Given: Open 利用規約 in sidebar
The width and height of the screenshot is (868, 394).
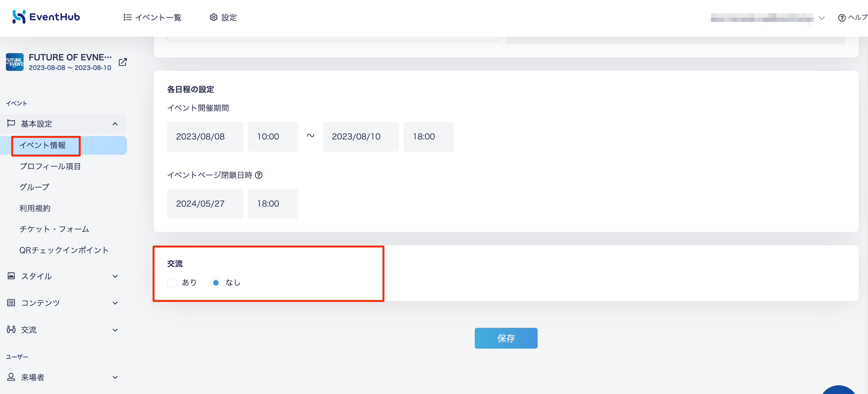Looking at the screenshot, I should tap(35, 208).
